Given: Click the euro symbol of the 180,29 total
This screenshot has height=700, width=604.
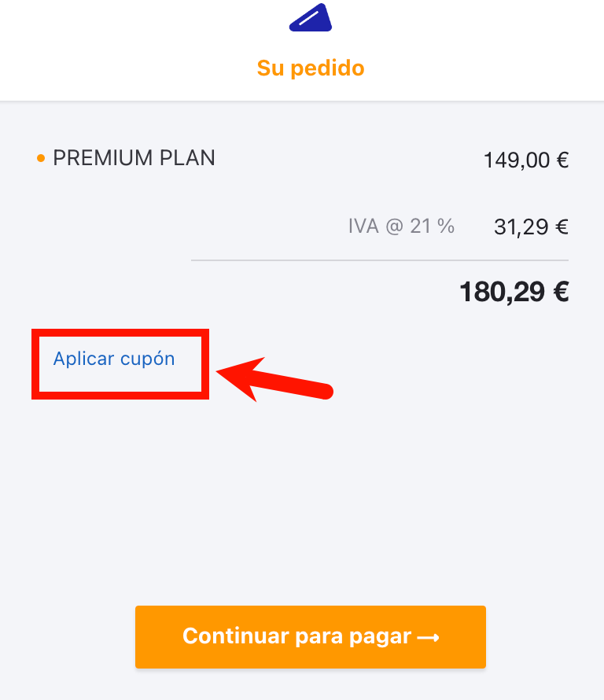Looking at the screenshot, I should point(562,292).
